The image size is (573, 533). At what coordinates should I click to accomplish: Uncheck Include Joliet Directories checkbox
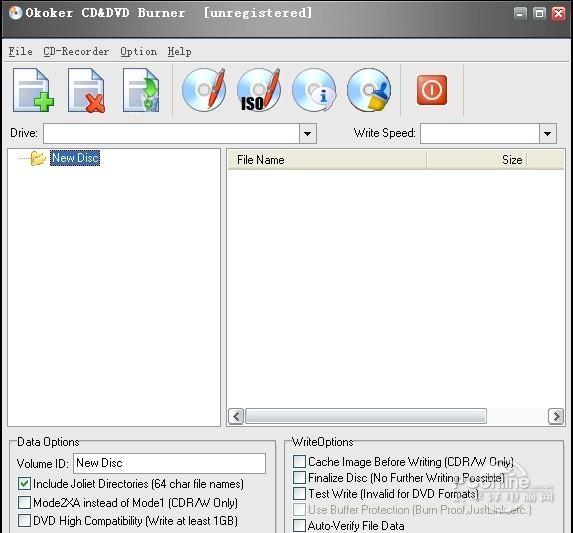coord(24,484)
